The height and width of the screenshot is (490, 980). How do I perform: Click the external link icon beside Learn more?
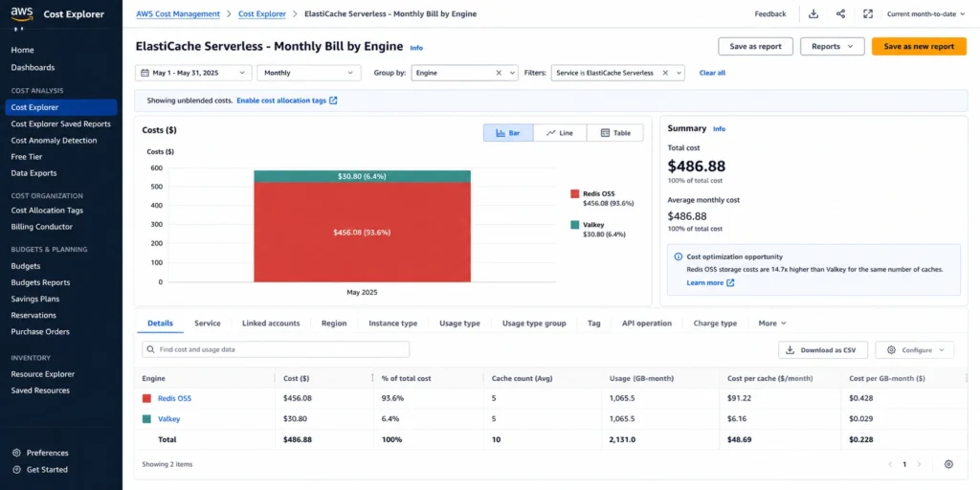pos(730,283)
